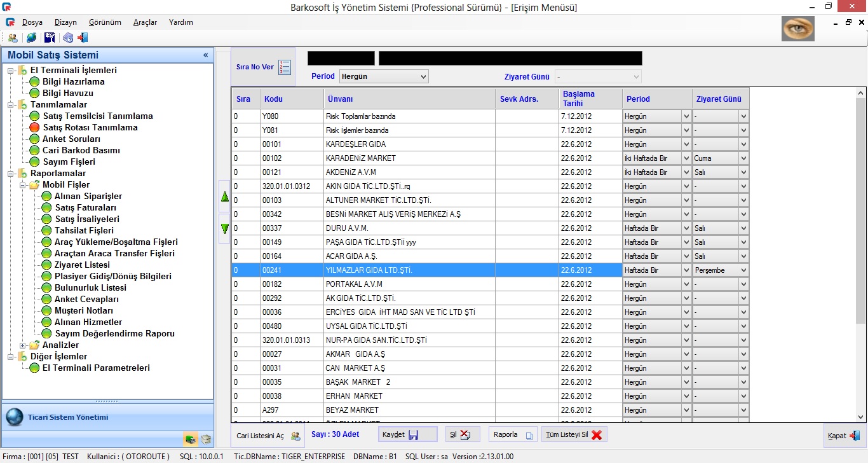868x463 pixels.
Task: Select Araç Yükleme/Boşaltma Fişleri in the tree
Action: tap(116, 242)
